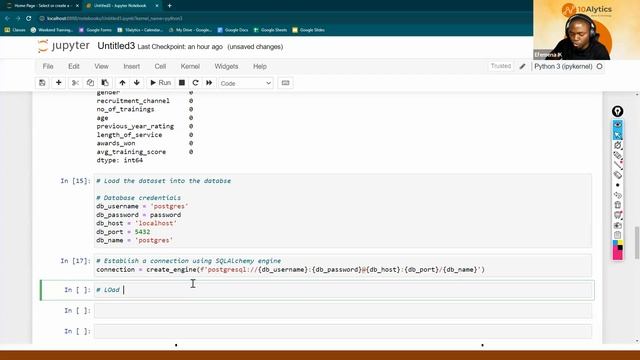
Task: Clear annotations with the trash icon
Action: tap(618, 205)
